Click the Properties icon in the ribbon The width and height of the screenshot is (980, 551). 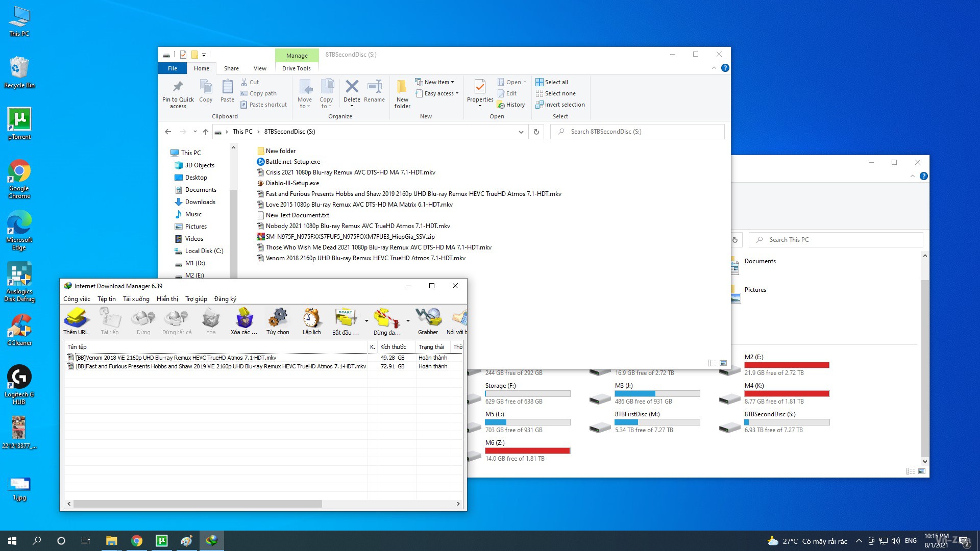480,93
